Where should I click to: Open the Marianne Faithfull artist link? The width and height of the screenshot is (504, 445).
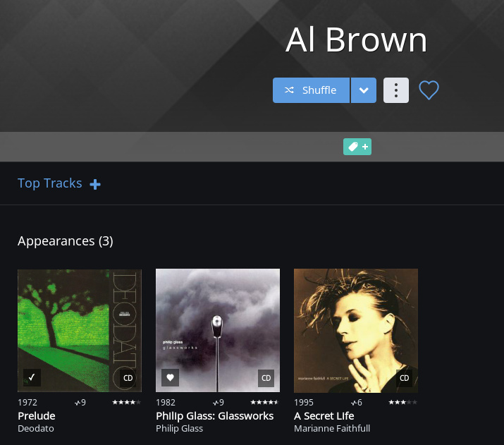332,429
